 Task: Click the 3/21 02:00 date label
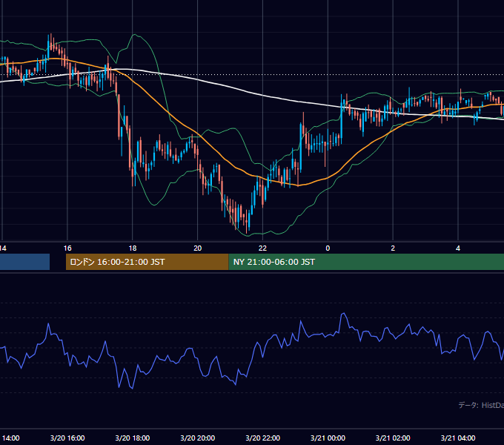tap(393, 438)
